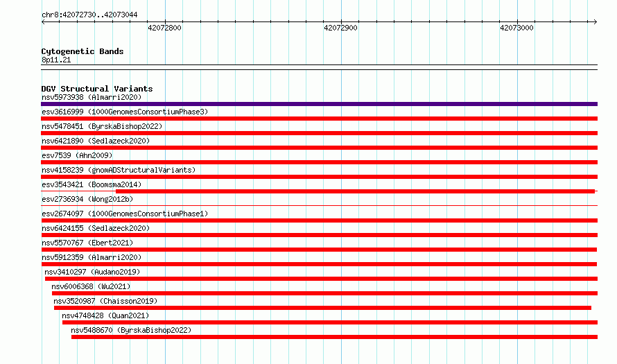Image resolution: width=617 pixels, height=364 pixels.
Task: Open the nsv5912359 (Almarri2020) label
Action: tap(92, 257)
